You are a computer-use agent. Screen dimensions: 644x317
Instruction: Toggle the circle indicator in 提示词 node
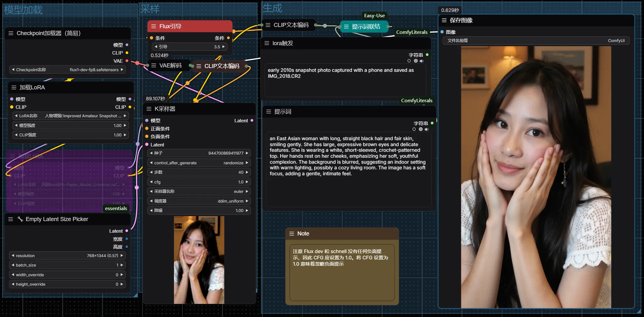coord(414,129)
